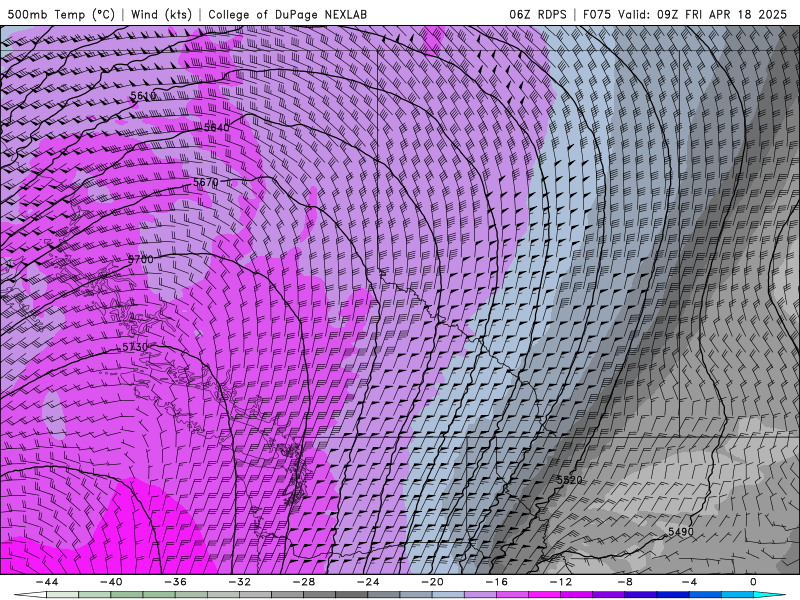Click the -40 colorbar tick label
This screenshot has width=800, height=600.
coord(111,582)
